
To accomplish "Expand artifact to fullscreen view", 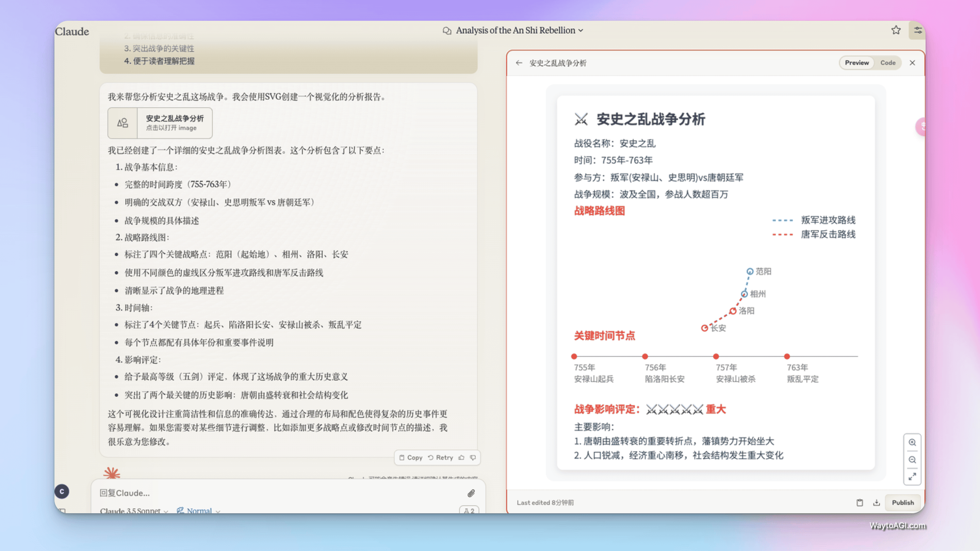I will point(912,477).
